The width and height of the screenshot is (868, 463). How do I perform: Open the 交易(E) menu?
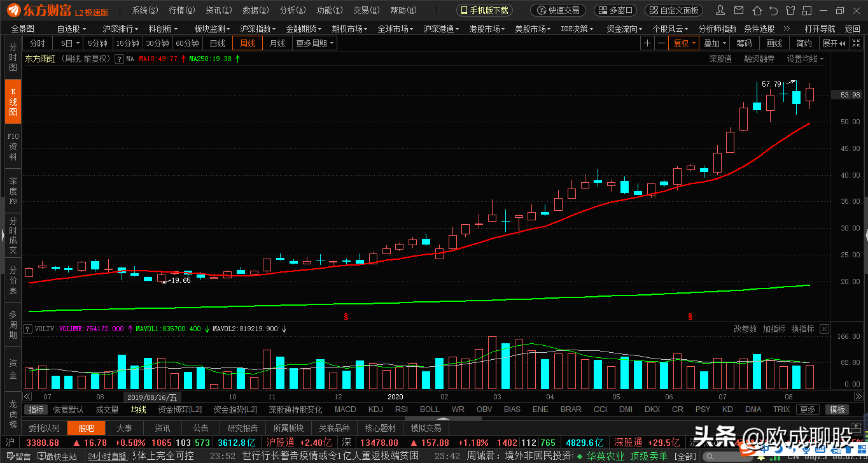pyautogui.click(x=366, y=10)
